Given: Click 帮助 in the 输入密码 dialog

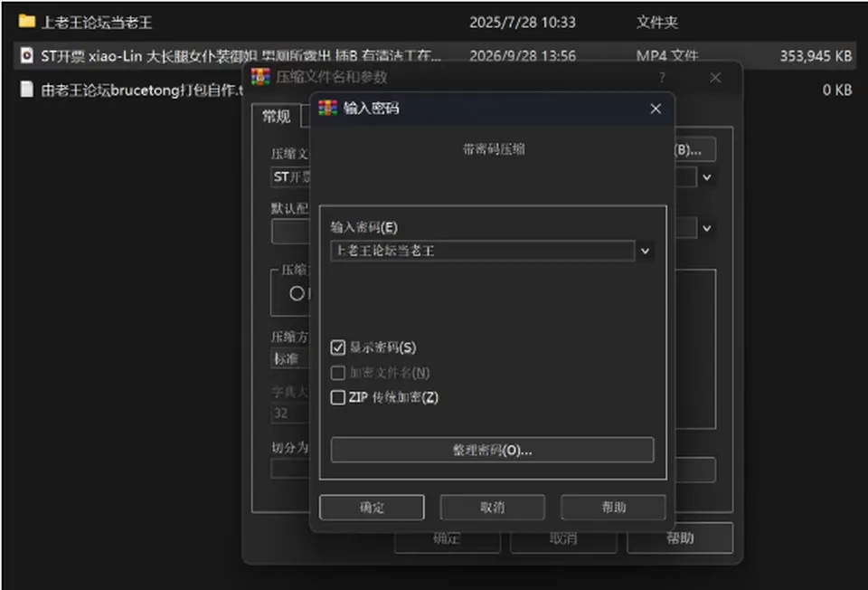Looking at the screenshot, I should click(613, 508).
